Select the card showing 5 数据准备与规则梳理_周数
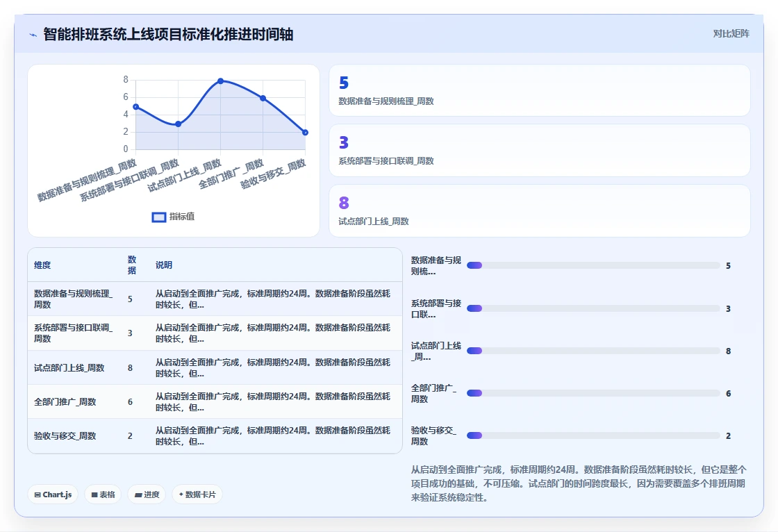This screenshot has height=532, width=778. tap(539, 90)
